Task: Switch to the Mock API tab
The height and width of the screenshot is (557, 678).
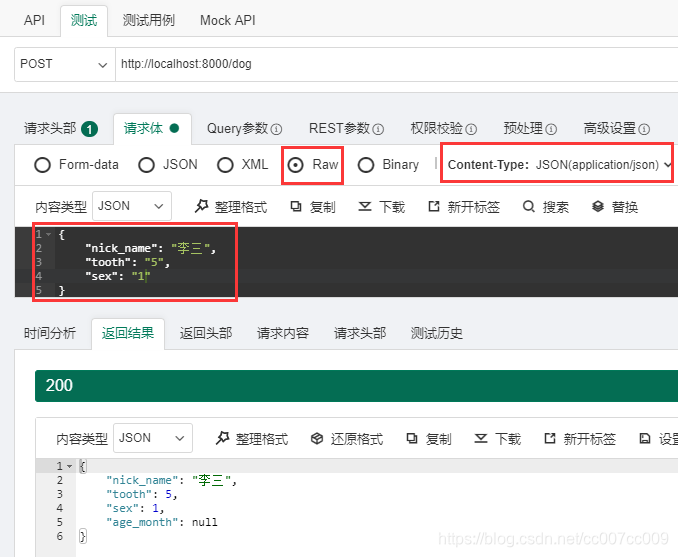Action: 227,20
